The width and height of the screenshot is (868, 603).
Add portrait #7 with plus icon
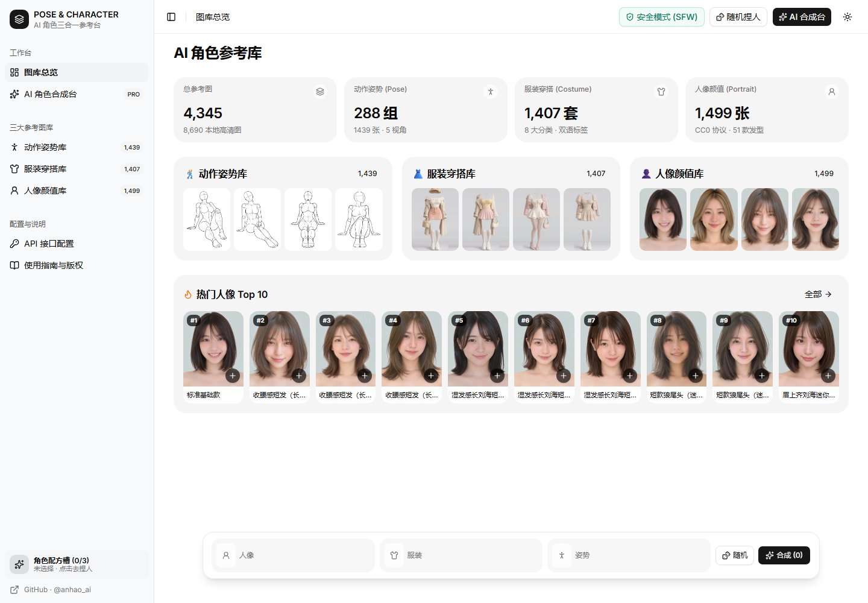pyautogui.click(x=630, y=376)
